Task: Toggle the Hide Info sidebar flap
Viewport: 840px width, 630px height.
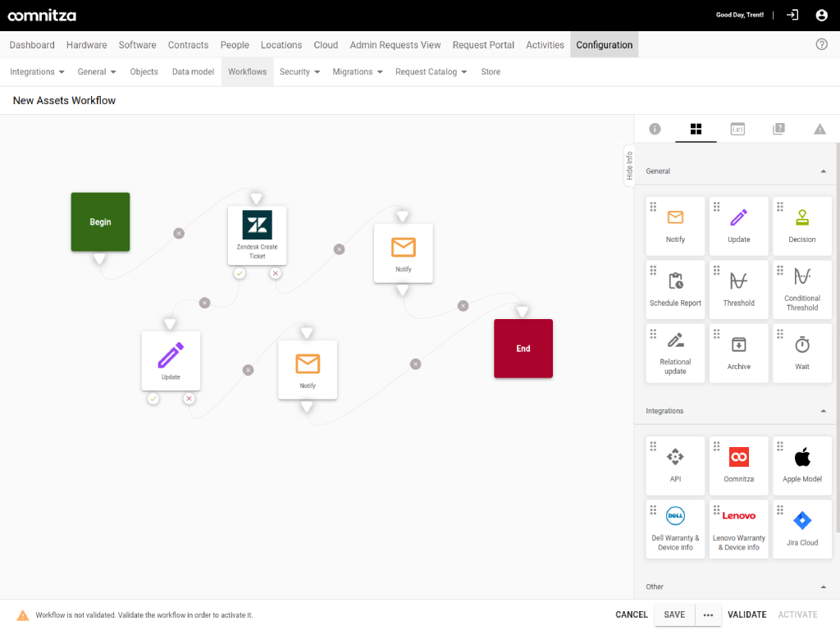Action: tap(628, 165)
